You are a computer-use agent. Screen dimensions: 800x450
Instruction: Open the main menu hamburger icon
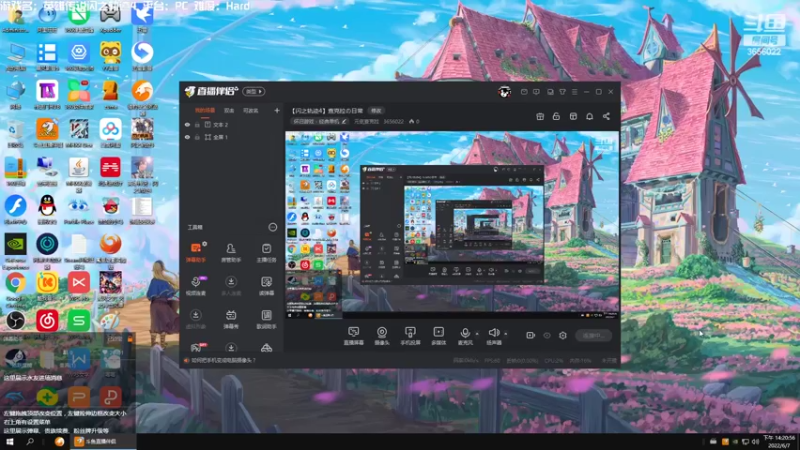(x=574, y=92)
